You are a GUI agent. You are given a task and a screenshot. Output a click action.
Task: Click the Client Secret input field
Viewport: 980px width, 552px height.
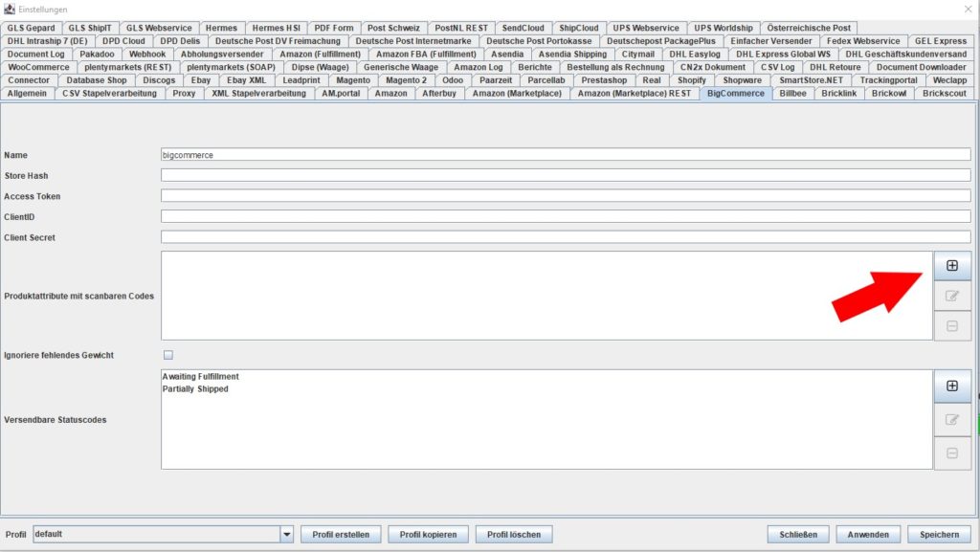pyautogui.click(x=566, y=237)
